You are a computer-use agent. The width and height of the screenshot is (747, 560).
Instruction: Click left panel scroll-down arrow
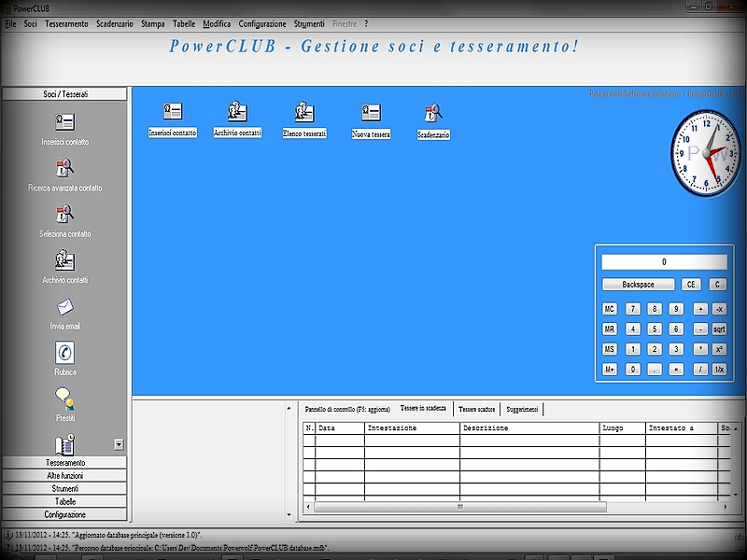[289, 515]
